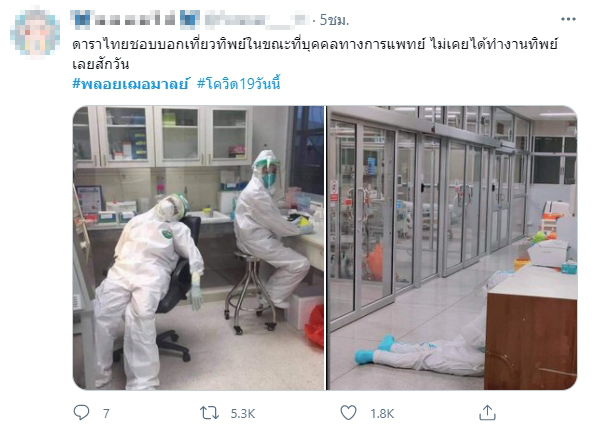
Task: Click the blue emoji starting the display name
Action: [x=82, y=20]
